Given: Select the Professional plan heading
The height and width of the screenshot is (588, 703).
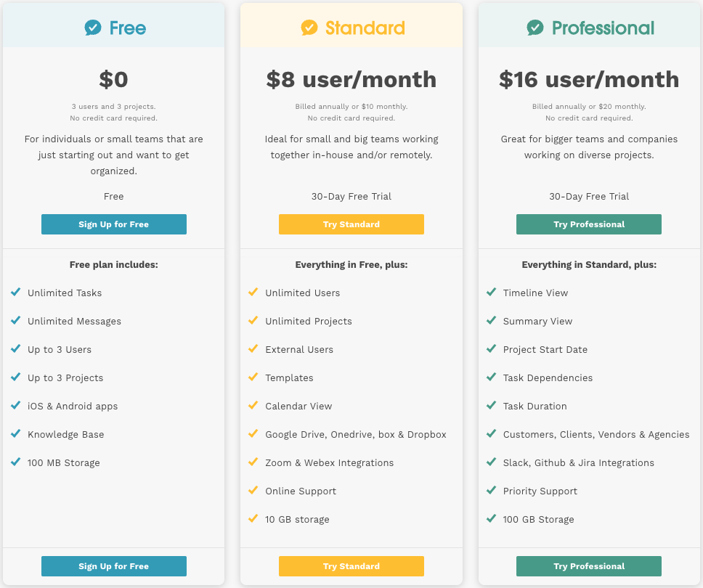Looking at the screenshot, I should pos(603,28).
